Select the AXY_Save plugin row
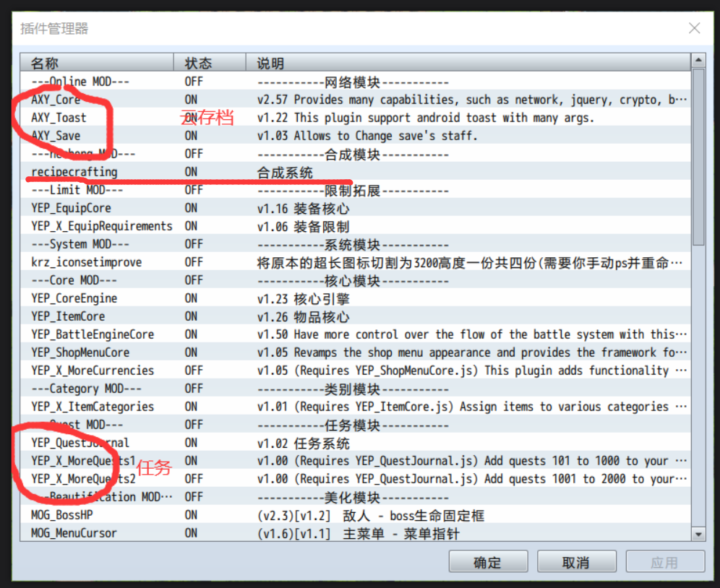The height and width of the screenshot is (588, 720). [356, 136]
